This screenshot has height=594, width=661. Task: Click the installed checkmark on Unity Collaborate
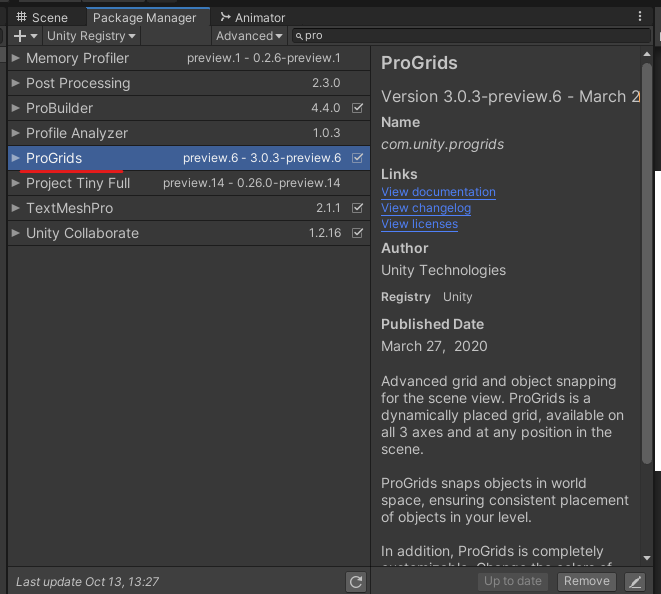click(358, 233)
